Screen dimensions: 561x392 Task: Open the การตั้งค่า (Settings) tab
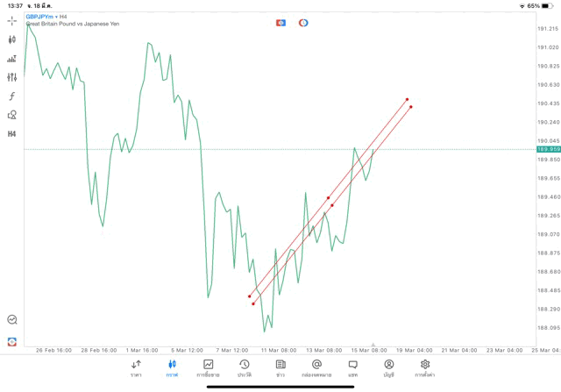pos(425,367)
